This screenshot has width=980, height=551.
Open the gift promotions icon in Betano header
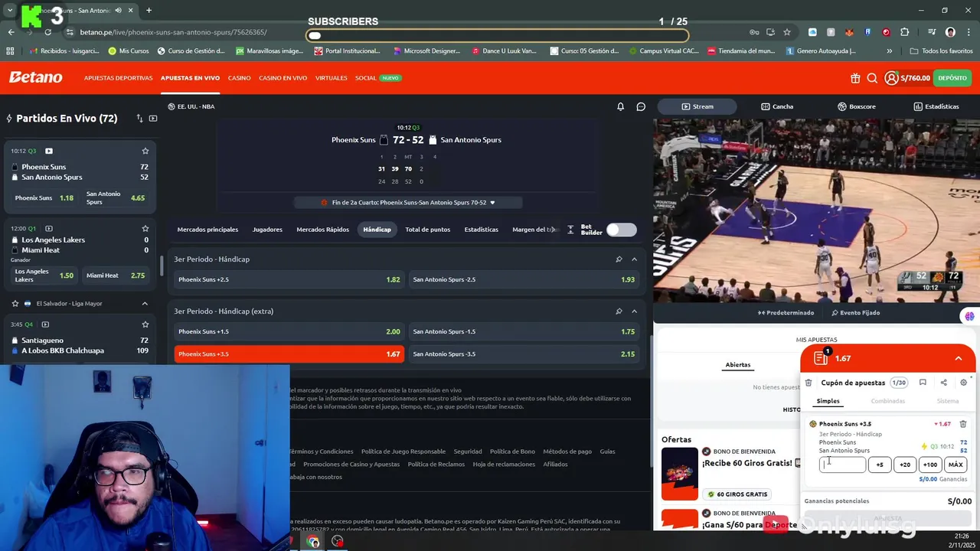855,78
